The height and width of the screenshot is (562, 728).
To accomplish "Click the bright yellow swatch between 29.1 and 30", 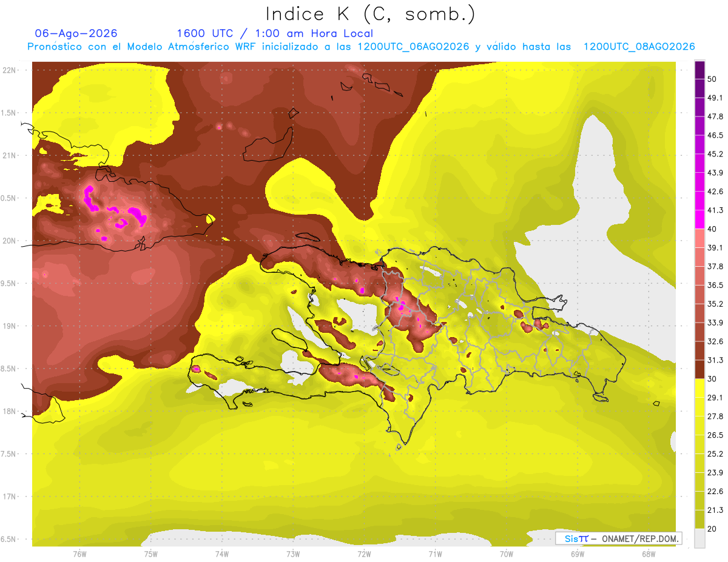I will pyautogui.click(x=699, y=388).
